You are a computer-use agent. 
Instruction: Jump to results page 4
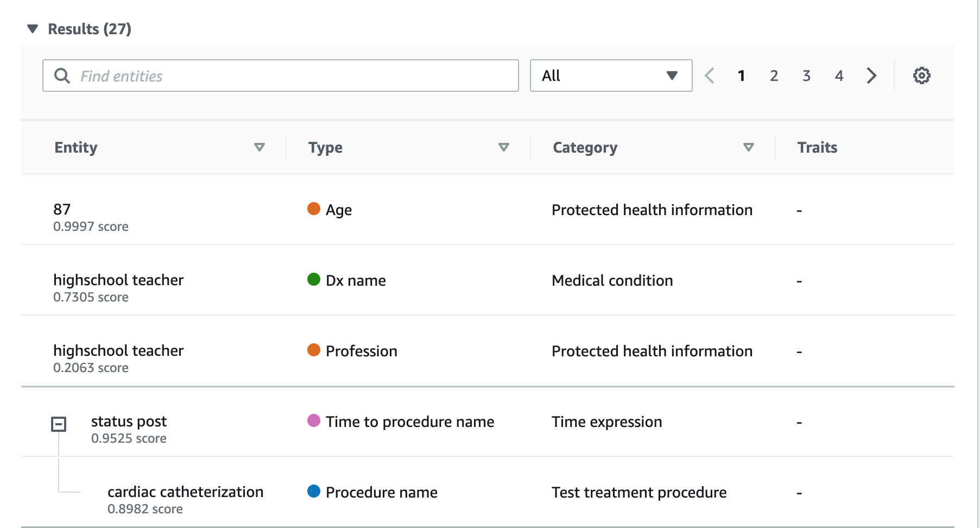tap(839, 76)
